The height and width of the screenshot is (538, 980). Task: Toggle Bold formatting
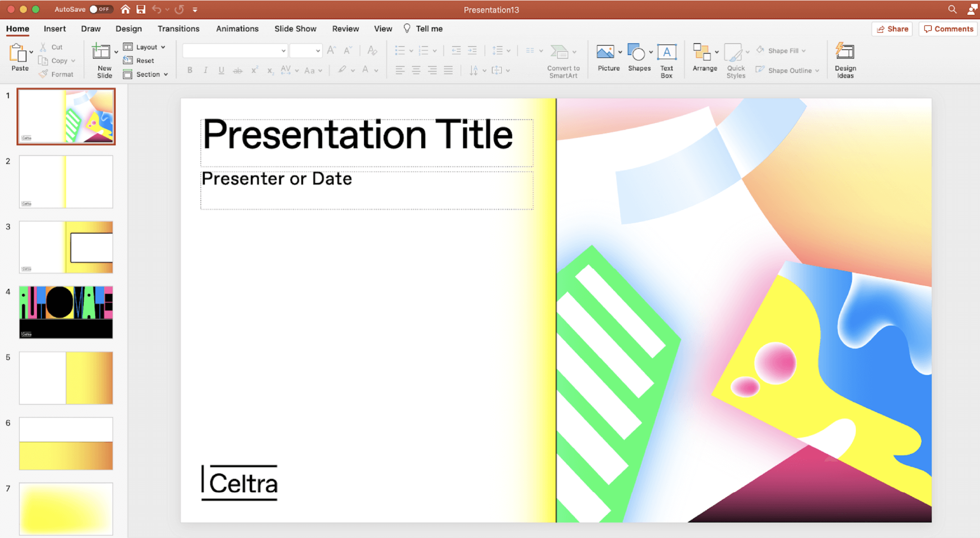tap(190, 70)
